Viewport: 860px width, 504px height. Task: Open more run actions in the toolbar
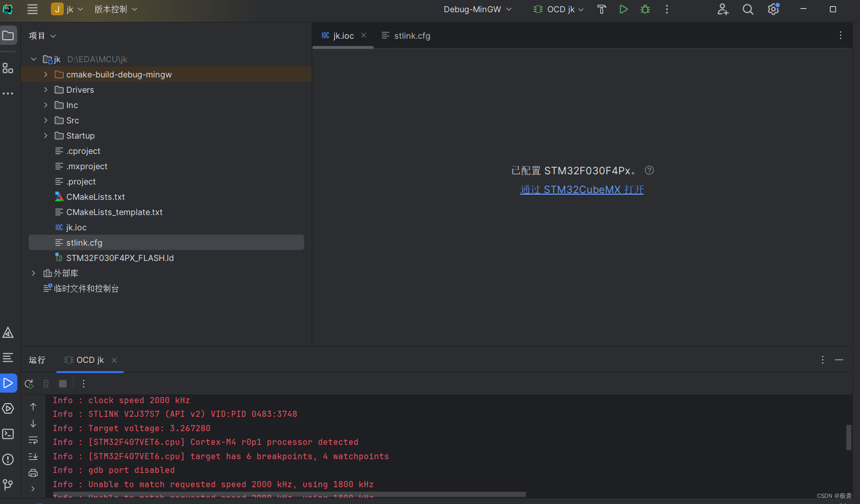pos(667,9)
